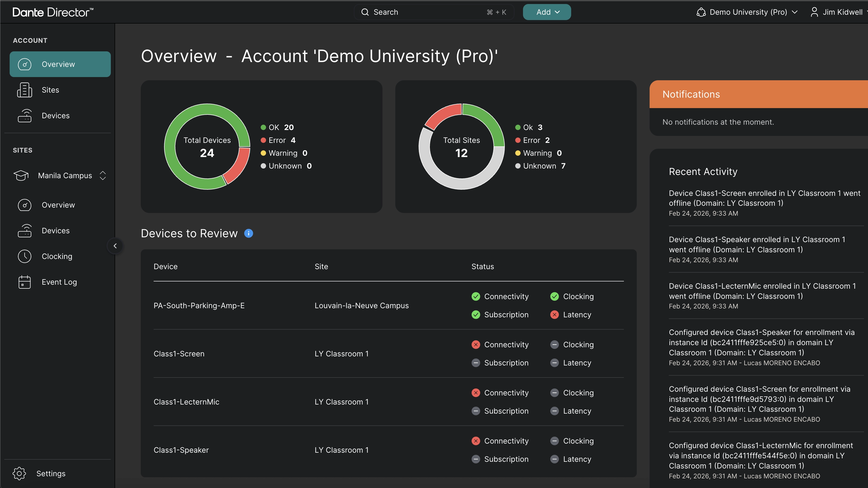Expand the Manila Campus site selector
This screenshot has width=868, height=488.
pyautogui.click(x=103, y=176)
